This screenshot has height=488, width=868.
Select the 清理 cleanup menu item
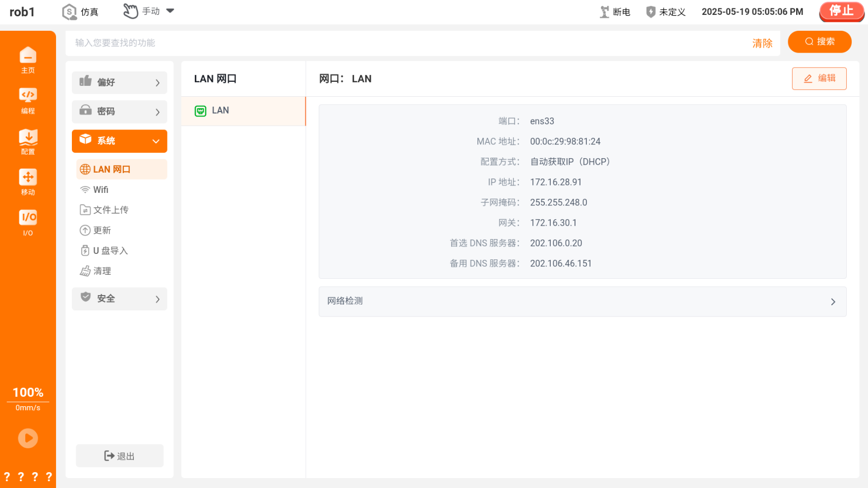click(121, 271)
